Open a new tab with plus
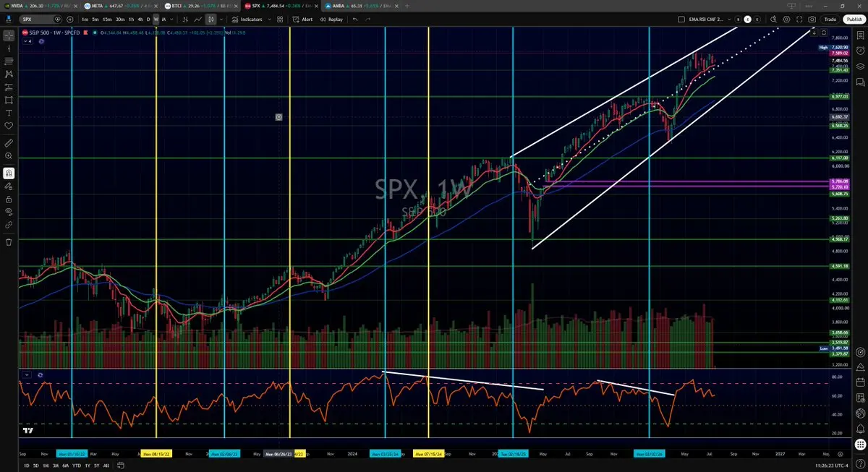The width and height of the screenshot is (868, 472). coord(407,6)
